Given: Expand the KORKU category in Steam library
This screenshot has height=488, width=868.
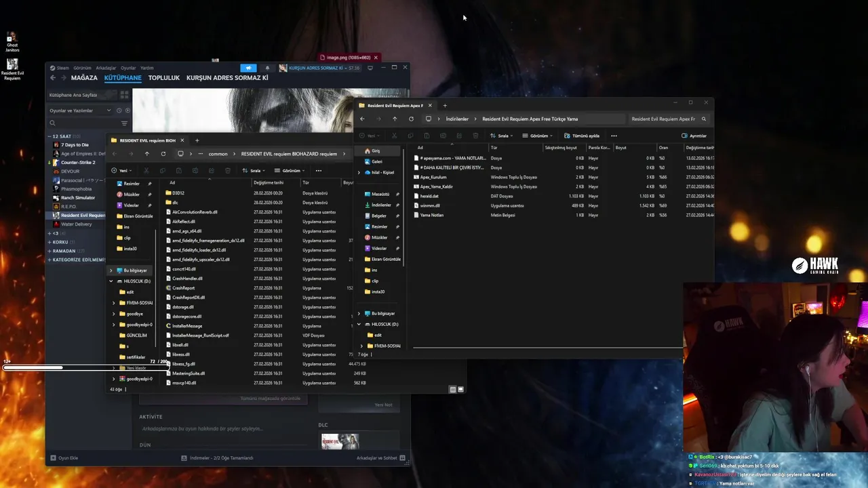Looking at the screenshot, I should click(x=50, y=242).
